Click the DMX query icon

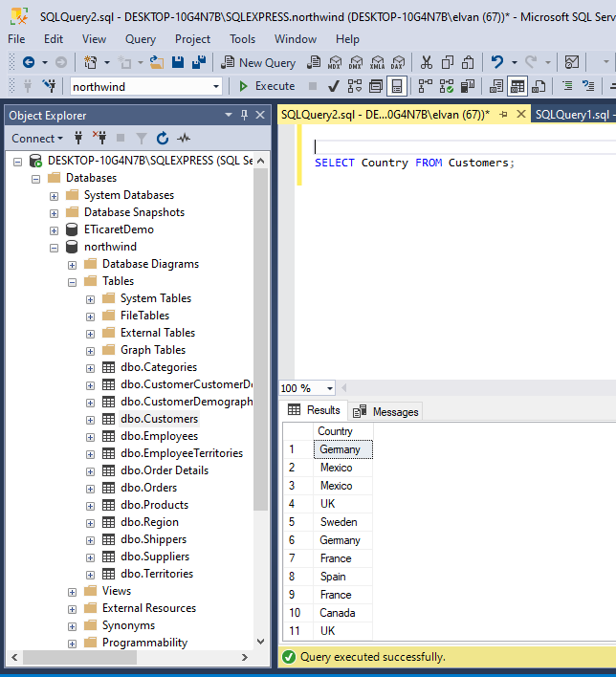coord(356,62)
